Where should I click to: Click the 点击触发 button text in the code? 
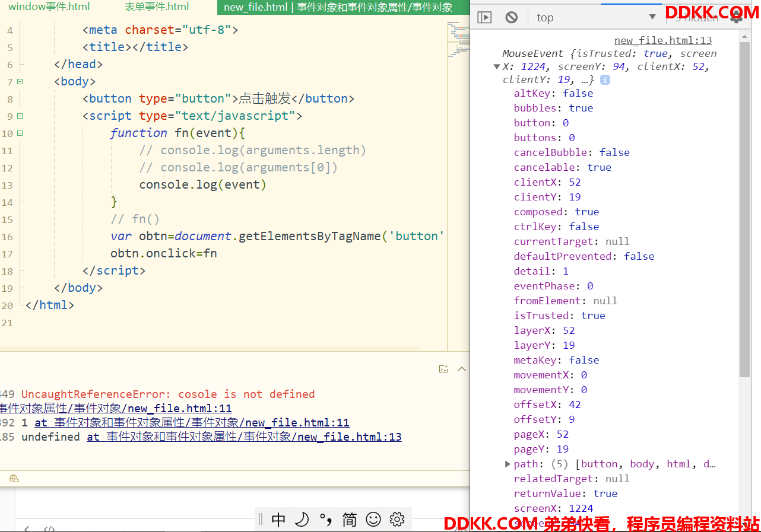(x=265, y=98)
